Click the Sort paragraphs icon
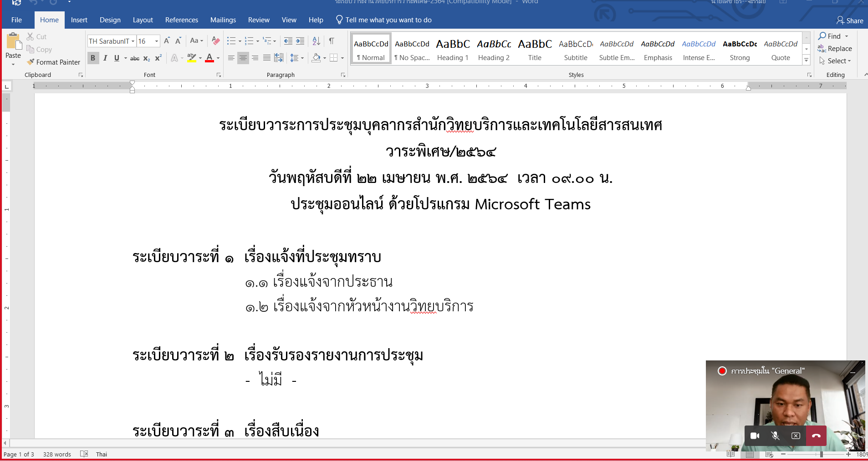868x461 pixels. 316,41
